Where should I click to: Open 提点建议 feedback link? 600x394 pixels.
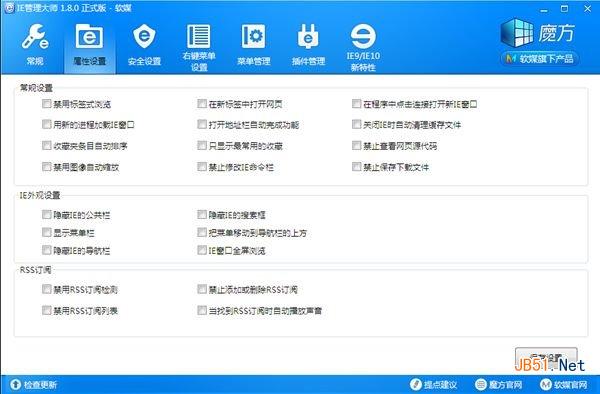(434, 384)
